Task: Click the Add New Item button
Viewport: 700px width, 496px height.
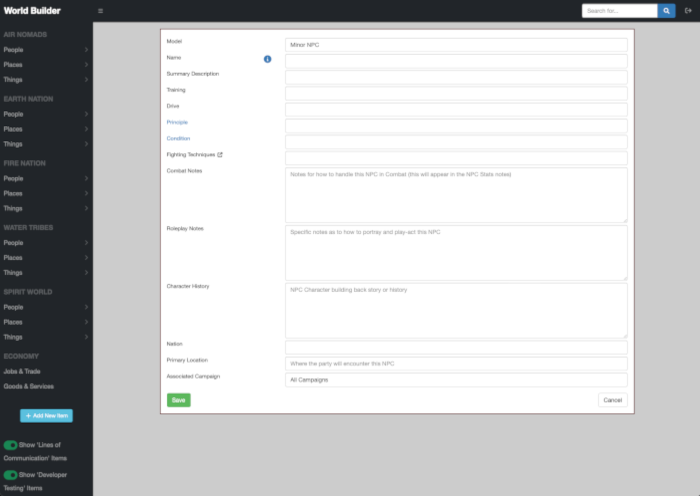Action: point(46,416)
